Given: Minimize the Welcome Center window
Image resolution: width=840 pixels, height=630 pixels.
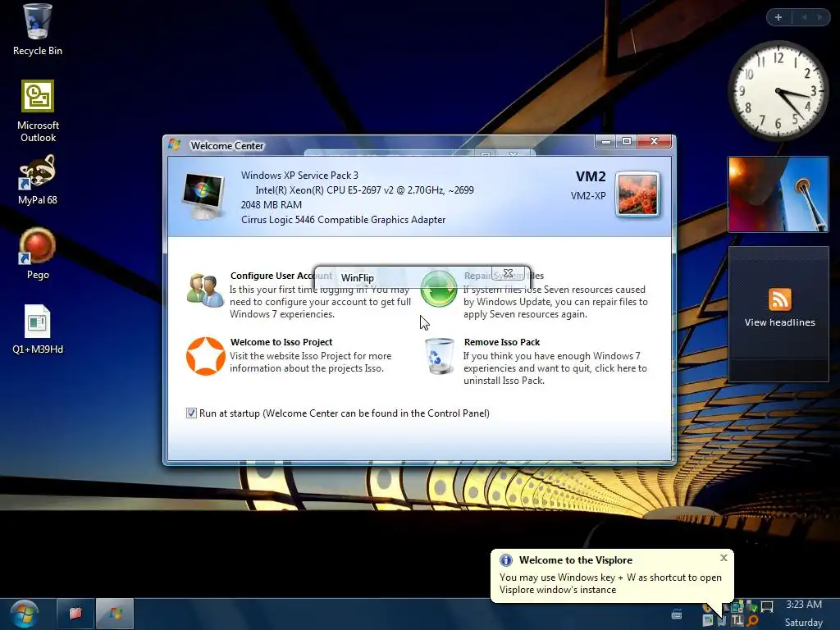Looking at the screenshot, I should 606,141.
